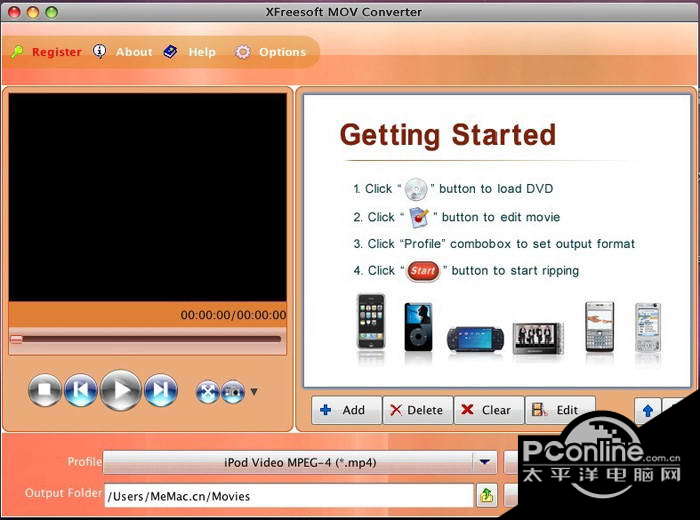Click the DVD disc icon in Getting Started
Viewport: 700px width, 520px height.
click(x=416, y=189)
